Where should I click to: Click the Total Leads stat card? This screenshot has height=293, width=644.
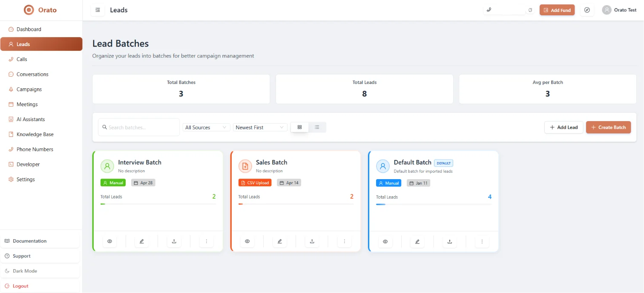click(364, 89)
